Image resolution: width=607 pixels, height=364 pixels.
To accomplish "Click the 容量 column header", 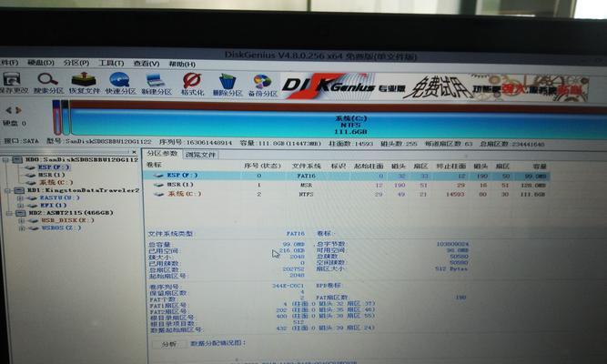I will [539, 167].
